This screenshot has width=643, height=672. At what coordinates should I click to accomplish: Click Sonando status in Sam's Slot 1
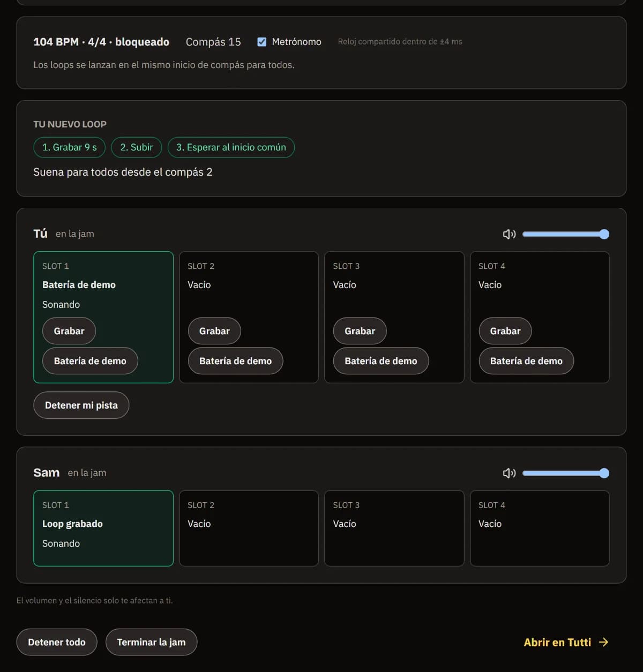pyautogui.click(x=61, y=543)
